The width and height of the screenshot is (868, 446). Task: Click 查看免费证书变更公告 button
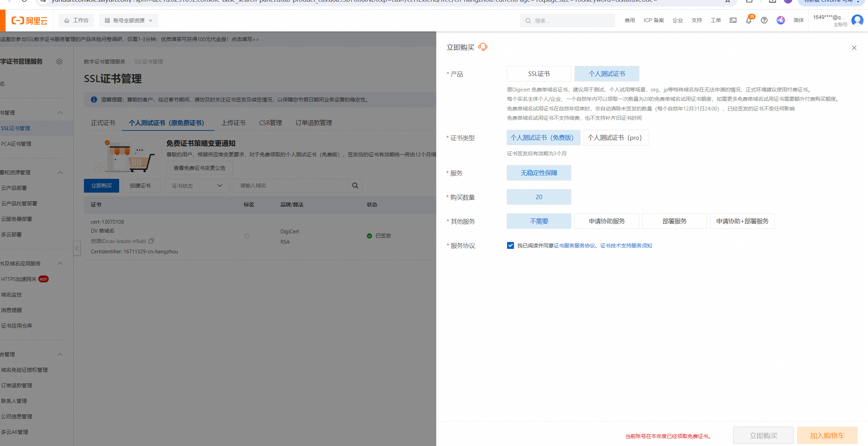tap(200, 168)
